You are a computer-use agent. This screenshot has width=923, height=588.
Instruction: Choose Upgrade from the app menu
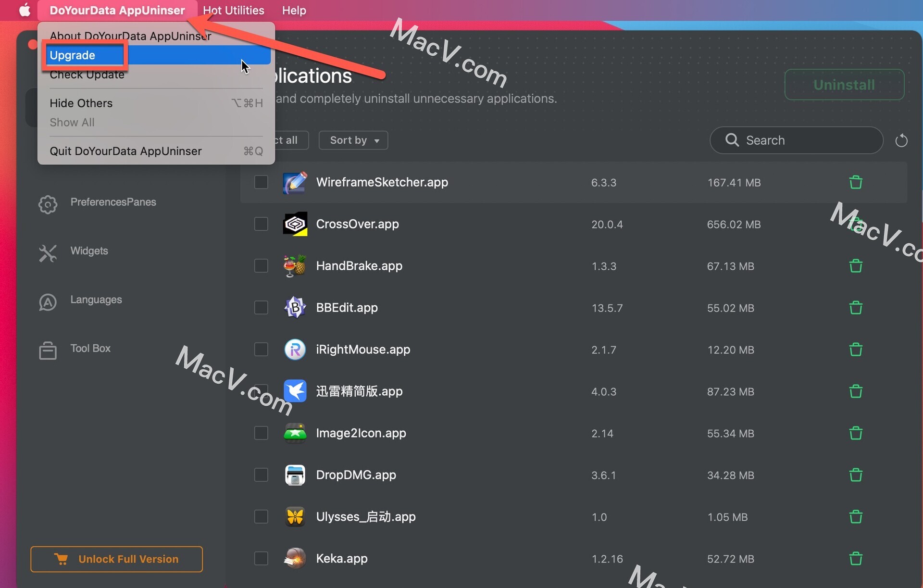pyautogui.click(x=156, y=55)
